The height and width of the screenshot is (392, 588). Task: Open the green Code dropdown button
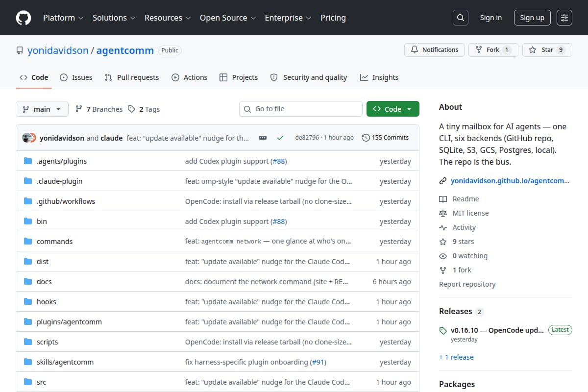tap(392, 109)
